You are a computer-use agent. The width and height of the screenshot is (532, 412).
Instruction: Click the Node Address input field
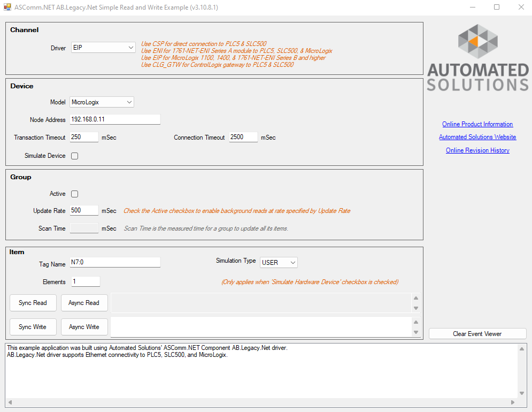115,119
